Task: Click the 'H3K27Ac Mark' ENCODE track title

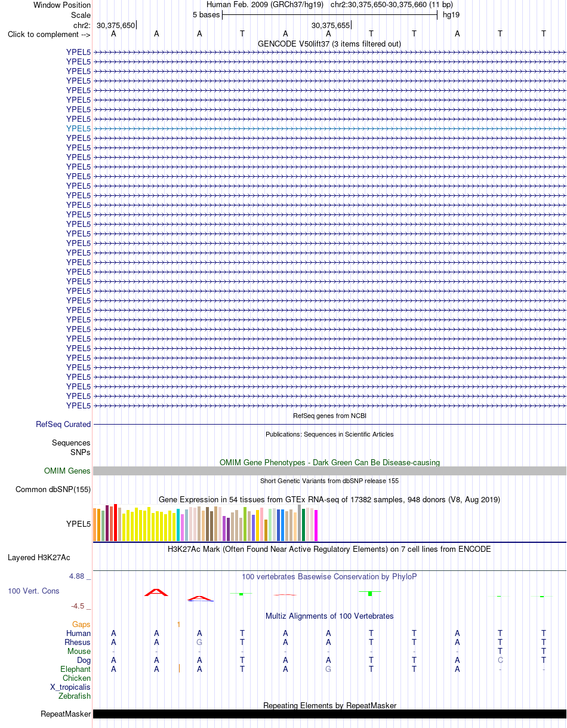Action: click(x=329, y=549)
